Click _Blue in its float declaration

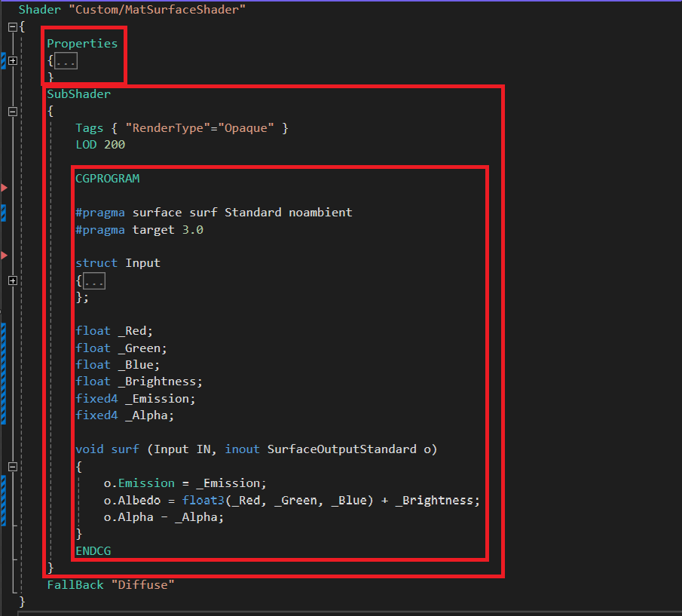136,365
